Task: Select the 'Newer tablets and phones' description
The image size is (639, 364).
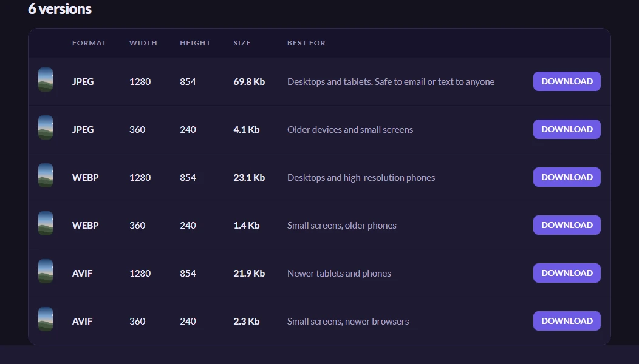Action: [339, 274]
